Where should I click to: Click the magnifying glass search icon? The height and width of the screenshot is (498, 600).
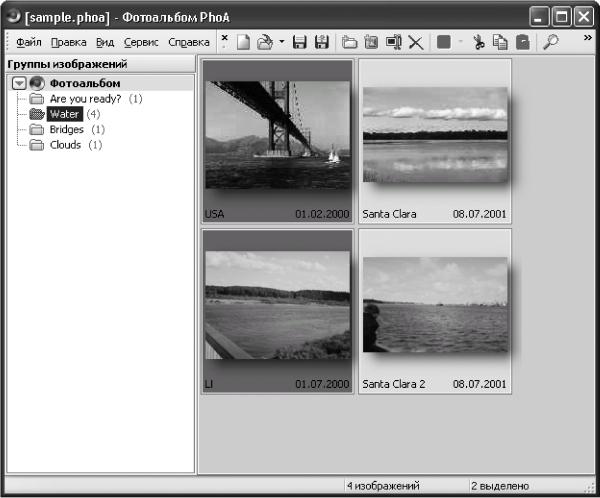point(551,42)
